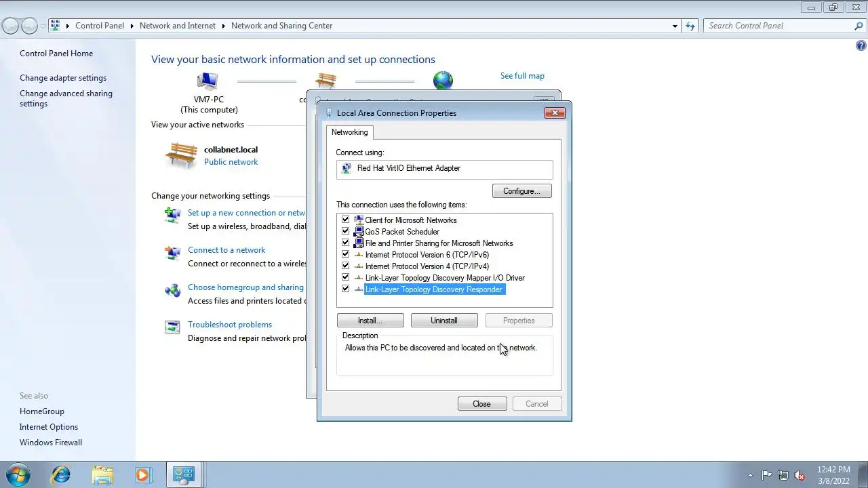This screenshot has width=868, height=488.
Task: Click the Set up a new connection icon
Action: 172,216
